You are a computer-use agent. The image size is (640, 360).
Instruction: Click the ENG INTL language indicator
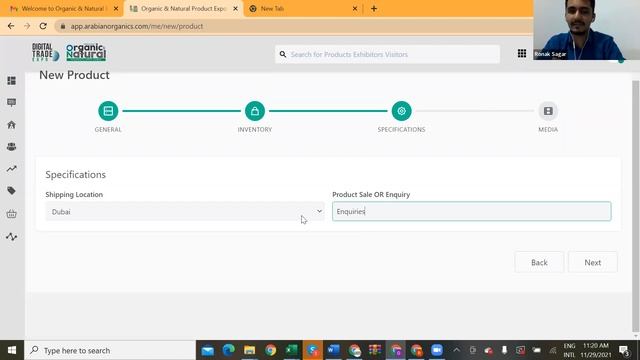[x=569, y=350]
